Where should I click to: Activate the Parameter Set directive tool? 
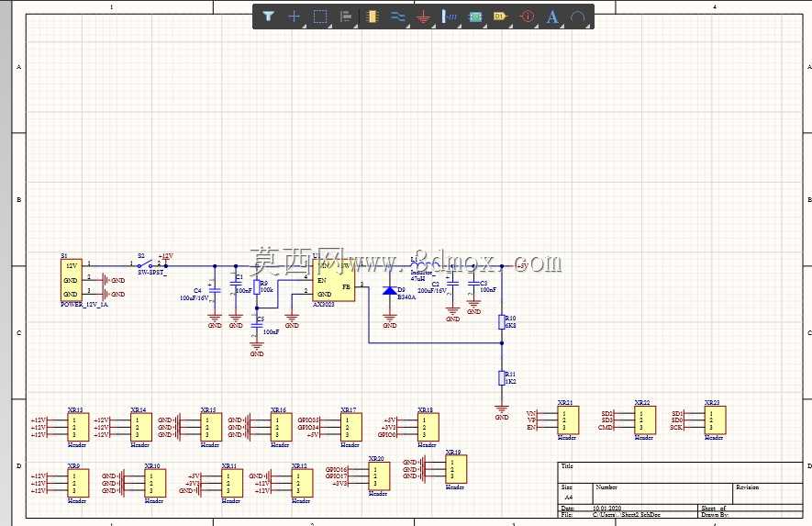(527, 17)
